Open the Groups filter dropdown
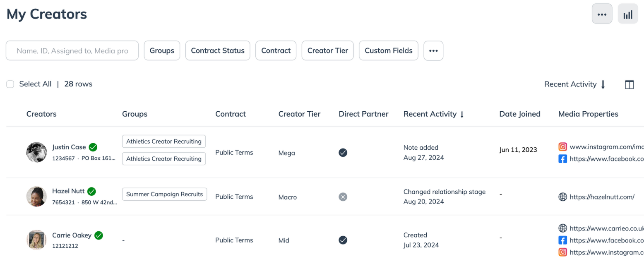Viewport: 644px width, 264px height. [162, 50]
